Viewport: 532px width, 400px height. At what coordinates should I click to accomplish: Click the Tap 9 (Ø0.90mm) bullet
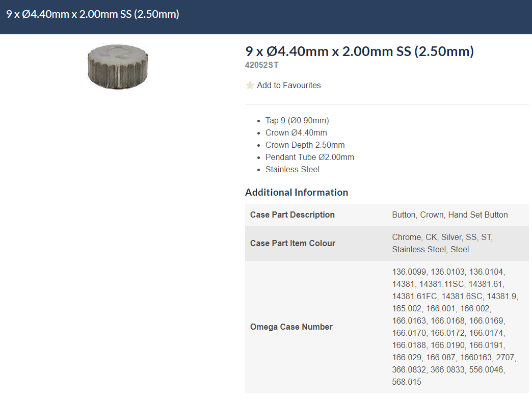pos(297,121)
